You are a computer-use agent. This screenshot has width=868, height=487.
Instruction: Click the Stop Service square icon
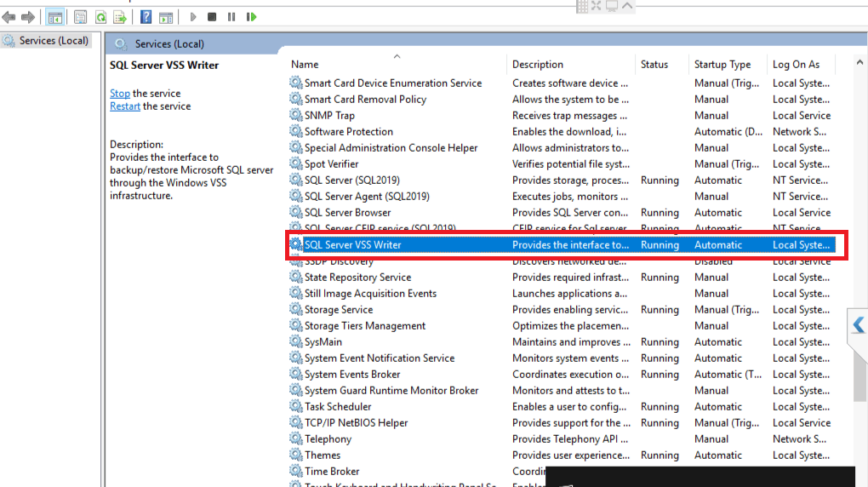coord(211,17)
